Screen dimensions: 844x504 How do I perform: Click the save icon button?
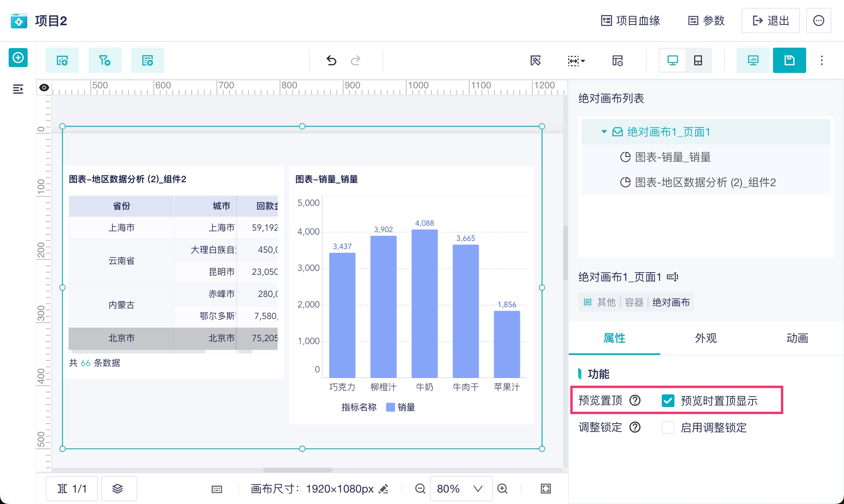click(789, 60)
